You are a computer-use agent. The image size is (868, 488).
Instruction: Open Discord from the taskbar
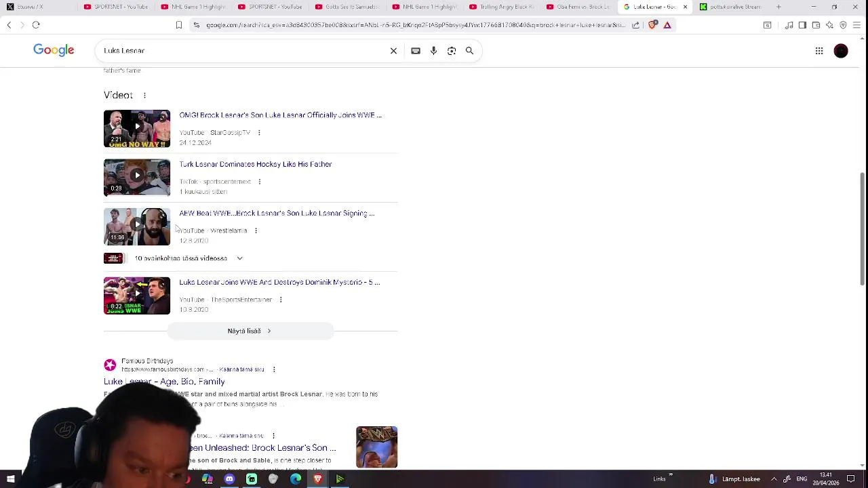coord(229,479)
